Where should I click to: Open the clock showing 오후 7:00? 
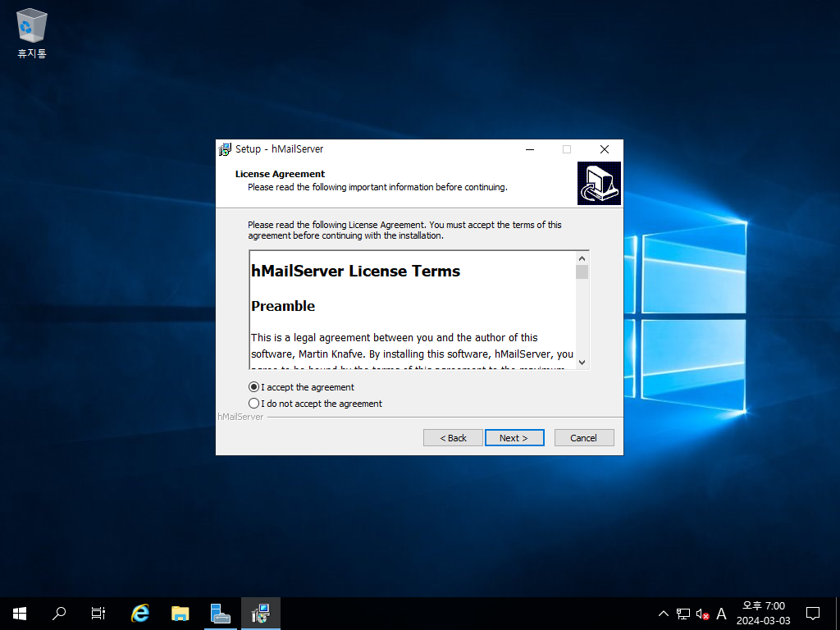tap(764, 614)
